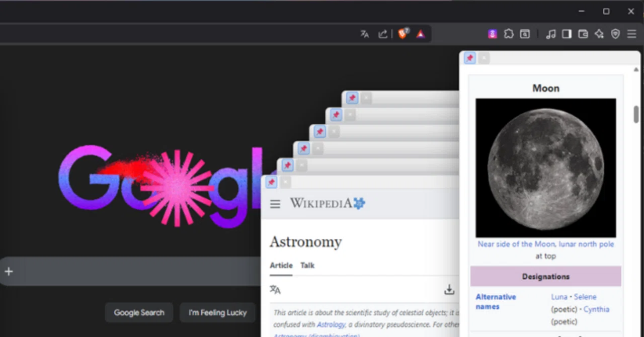Image resolution: width=644 pixels, height=337 pixels.
Task: Toggle pin on popup directly behind Astronomy popup
Action: (287, 165)
